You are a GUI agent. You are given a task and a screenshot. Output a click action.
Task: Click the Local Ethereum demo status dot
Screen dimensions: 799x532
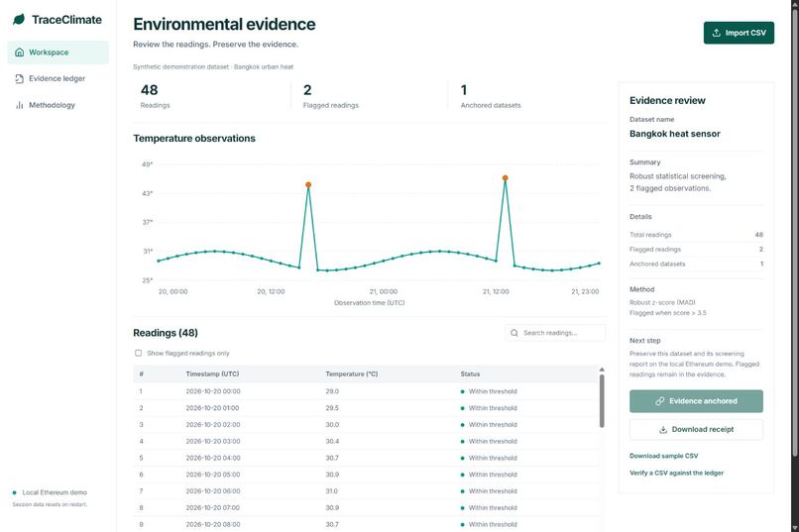[14, 492]
